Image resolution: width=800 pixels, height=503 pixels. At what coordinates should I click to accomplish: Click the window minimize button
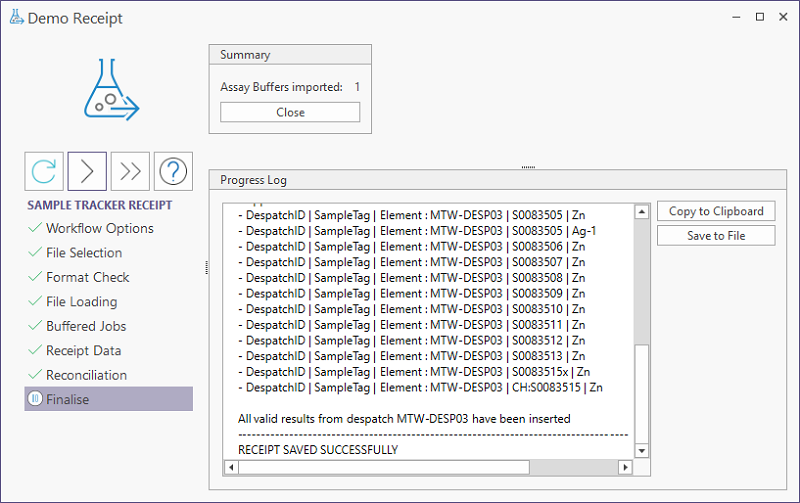point(736,17)
